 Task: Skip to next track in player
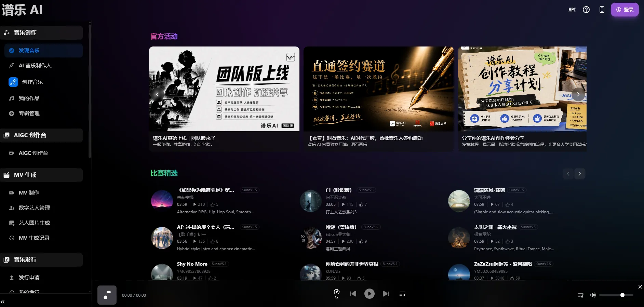[x=386, y=294]
